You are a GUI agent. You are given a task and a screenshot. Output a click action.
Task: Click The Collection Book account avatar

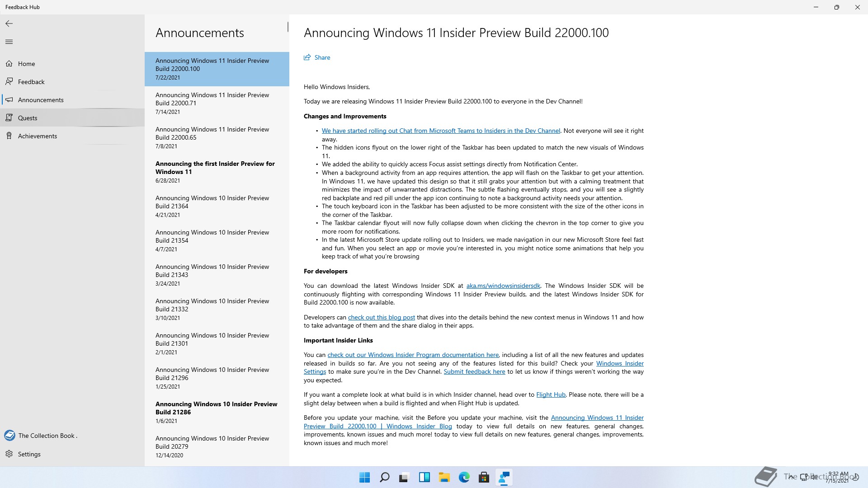[9, 436]
